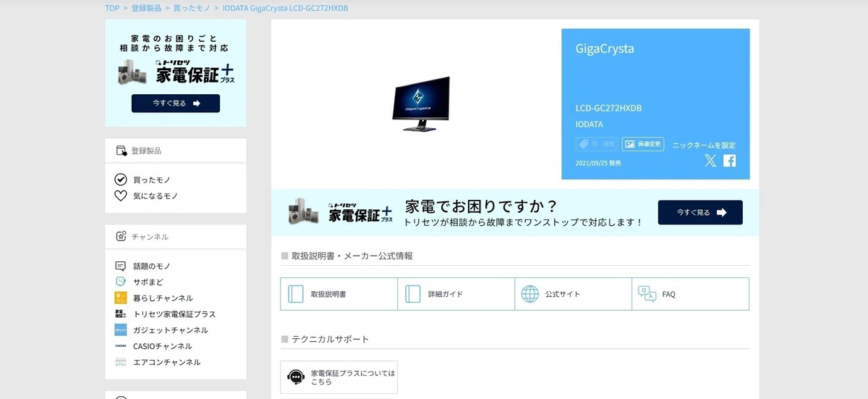This screenshot has height=399, width=868.
Task: Click ニックネームを設定 link
Action: [x=704, y=146]
